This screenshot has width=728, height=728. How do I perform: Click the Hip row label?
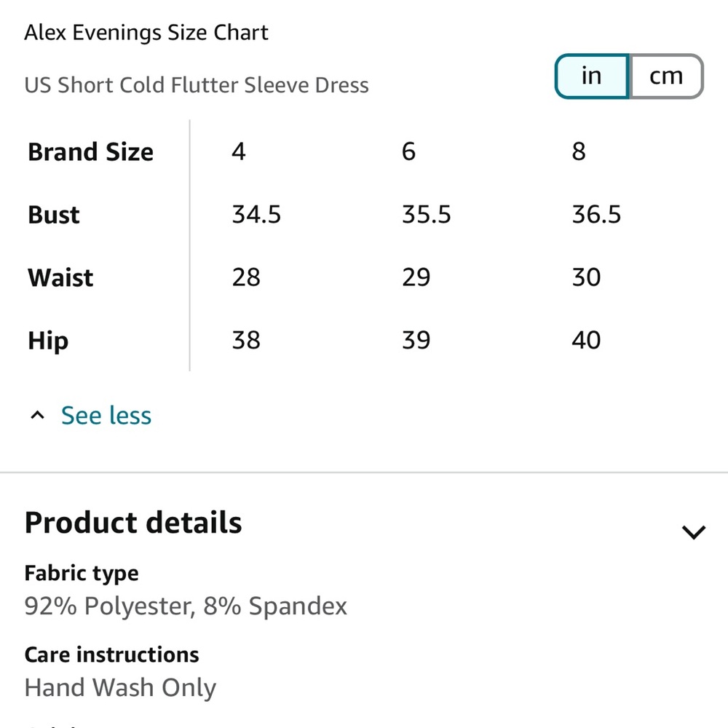[x=48, y=341]
